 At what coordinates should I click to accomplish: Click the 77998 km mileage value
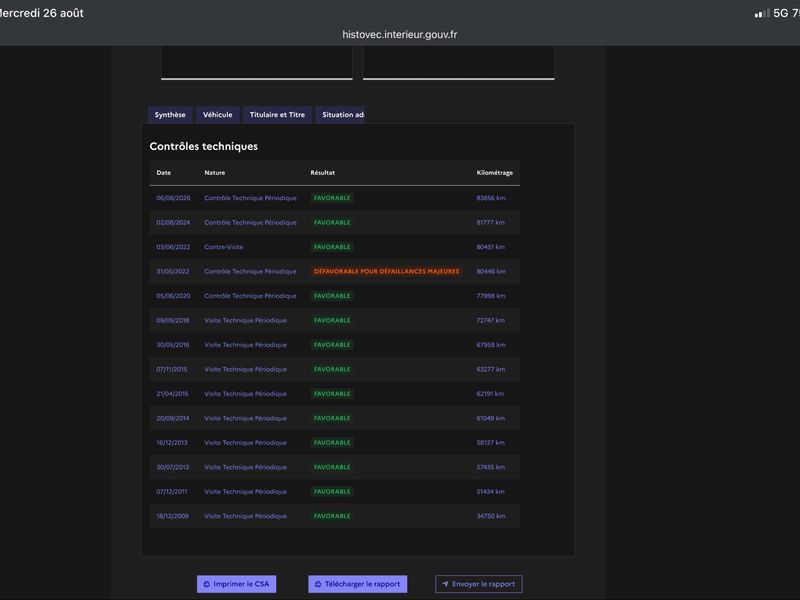(x=491, y=296)
